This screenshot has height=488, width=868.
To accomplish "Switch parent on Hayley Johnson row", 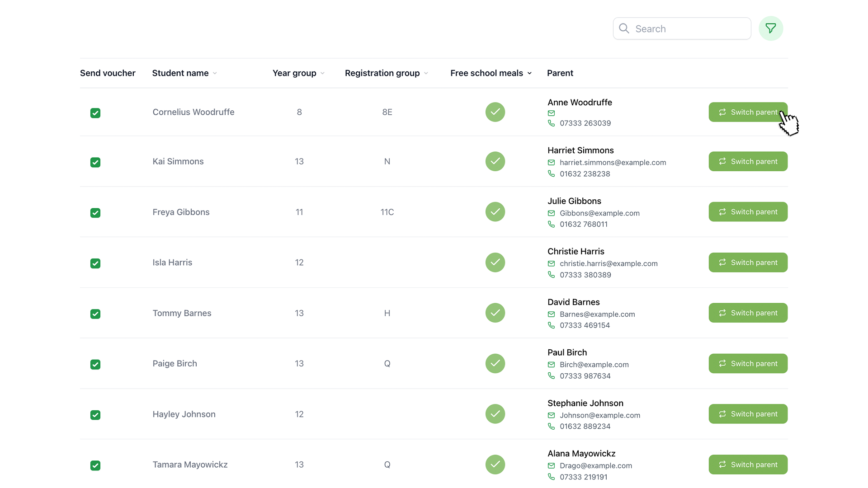I will pyautogui.click(x=748, y=414).
